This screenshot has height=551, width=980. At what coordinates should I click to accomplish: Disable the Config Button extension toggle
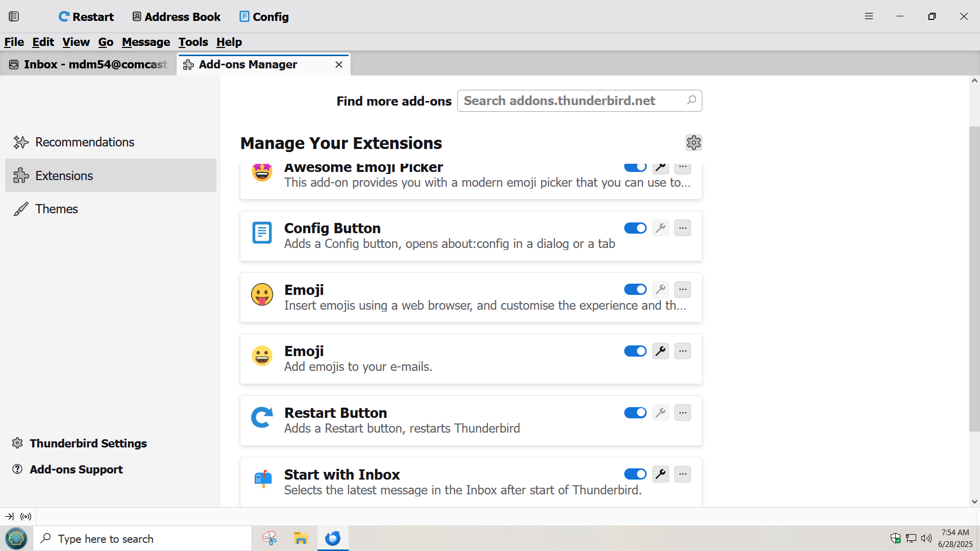click(635, 228)
